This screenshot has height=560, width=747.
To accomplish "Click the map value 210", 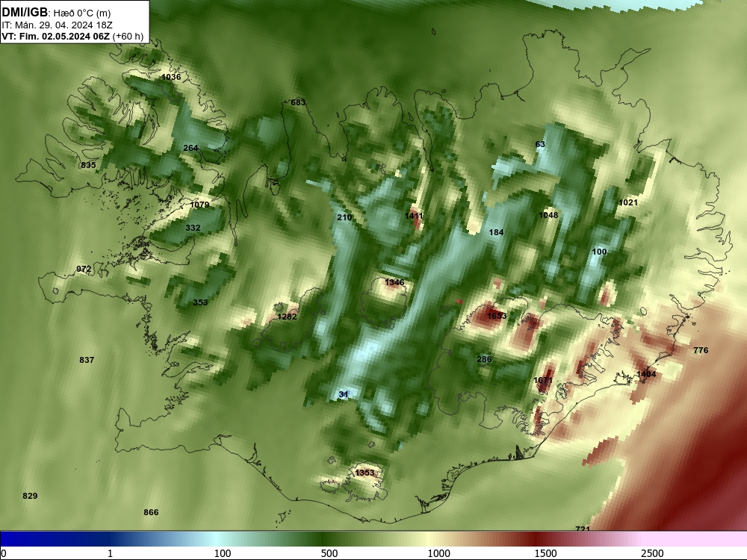I will click(344, 217).
